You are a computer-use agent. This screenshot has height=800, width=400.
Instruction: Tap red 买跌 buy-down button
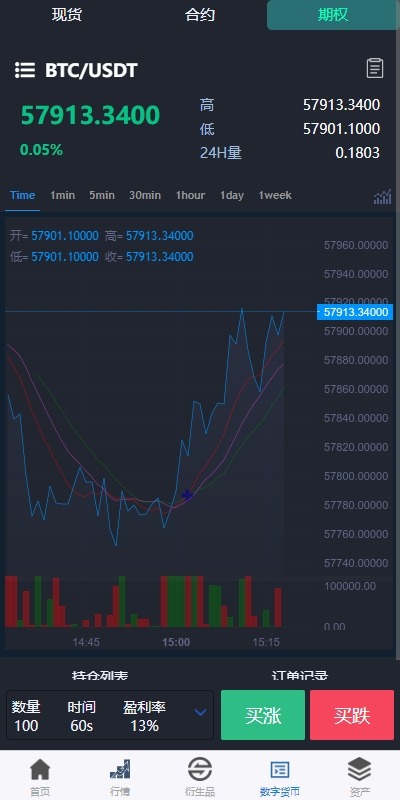click(x=352, y=715)
